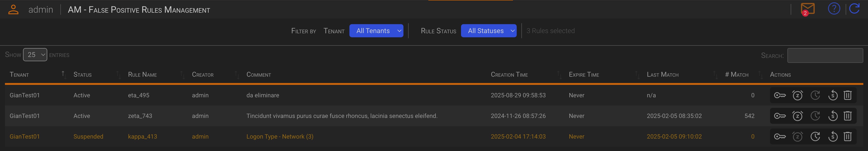
Task: Delete the kappa_413 rule via trash icon
Action: (848, 136)
